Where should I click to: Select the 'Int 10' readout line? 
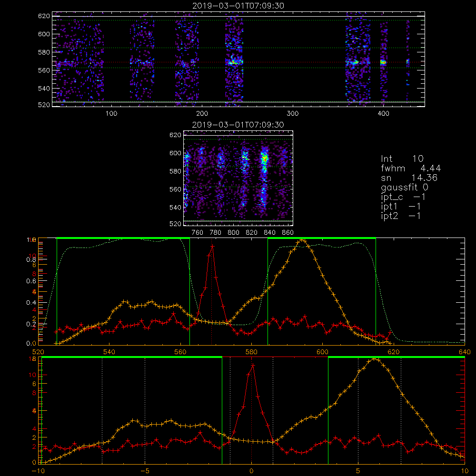402,159
